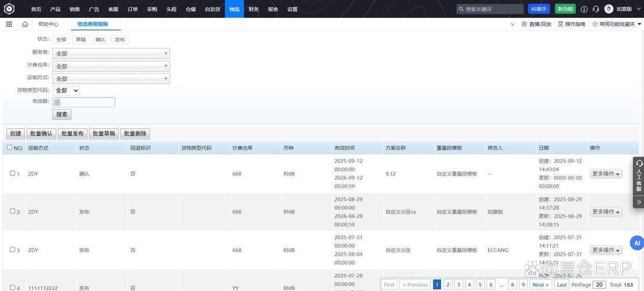Expand the 服务商 dropdown

click(111, 54)
